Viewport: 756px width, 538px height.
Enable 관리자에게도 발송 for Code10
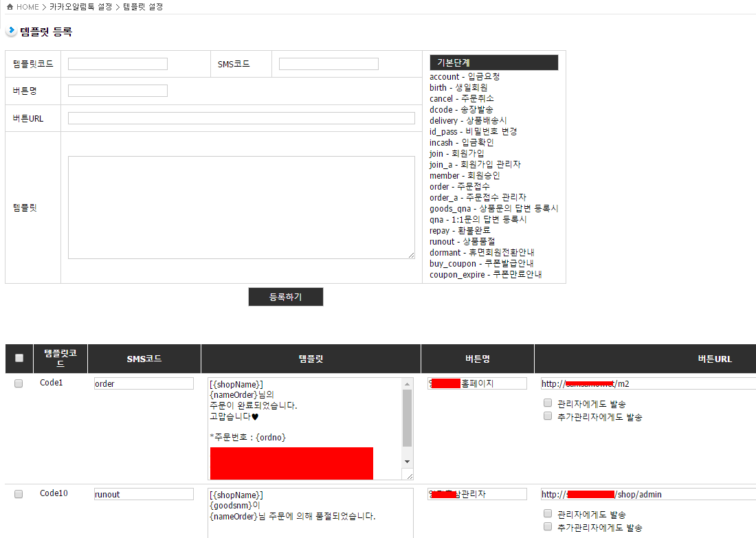click(548, 514)
